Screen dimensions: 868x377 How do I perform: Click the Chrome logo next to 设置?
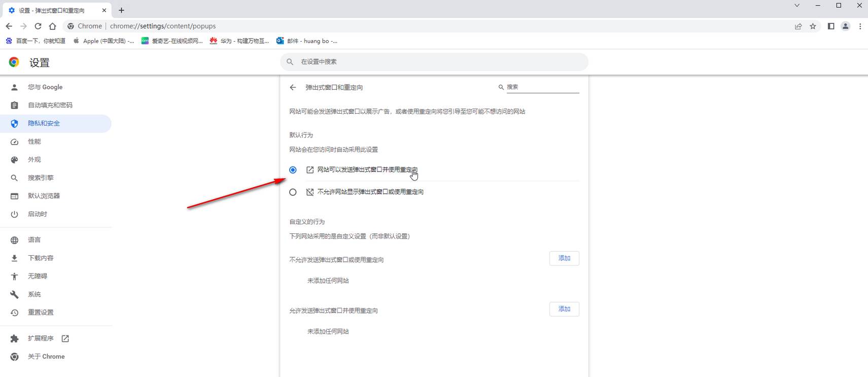[14, 62]
